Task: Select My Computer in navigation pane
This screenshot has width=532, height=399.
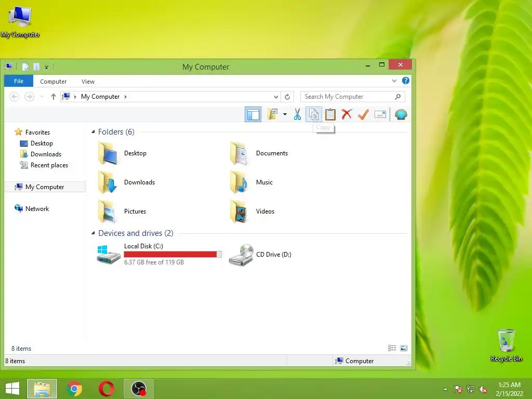Action: [45, 187]
